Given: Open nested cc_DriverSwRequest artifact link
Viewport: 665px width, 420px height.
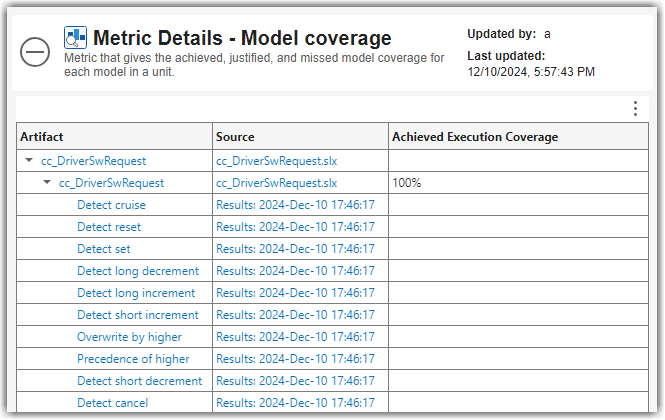Looking at the screenshot, I should pyautogui.click(x=111, y=183).
